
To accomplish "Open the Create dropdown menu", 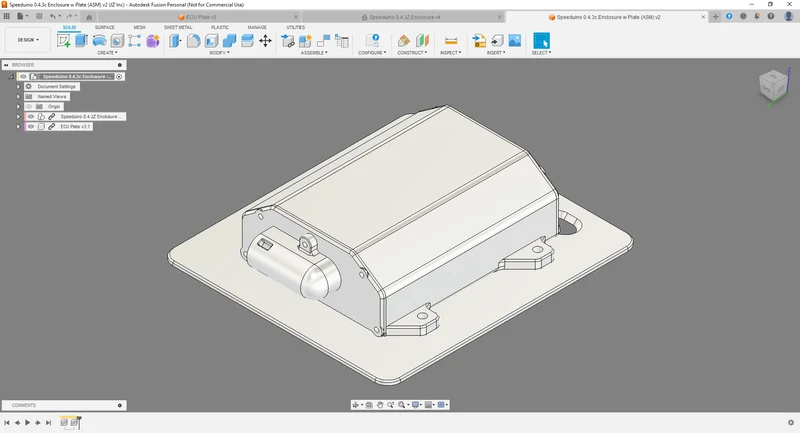I will coord(107,53).
